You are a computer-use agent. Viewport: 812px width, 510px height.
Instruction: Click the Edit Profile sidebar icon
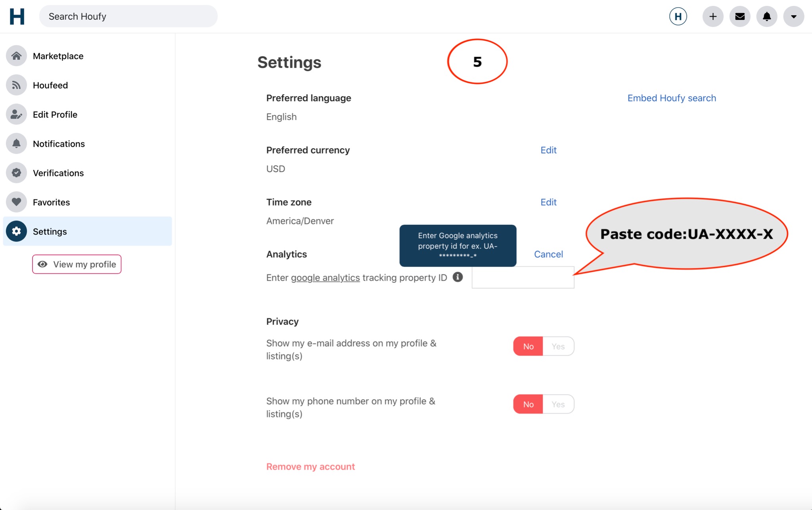click(x=15, y=113)
